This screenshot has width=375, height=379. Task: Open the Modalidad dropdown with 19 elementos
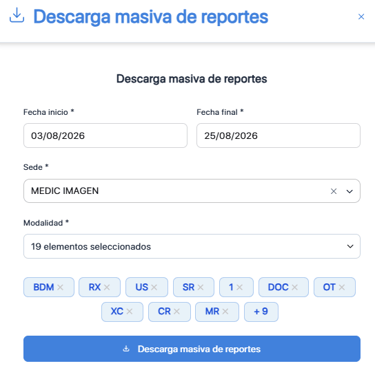point(192,246)
